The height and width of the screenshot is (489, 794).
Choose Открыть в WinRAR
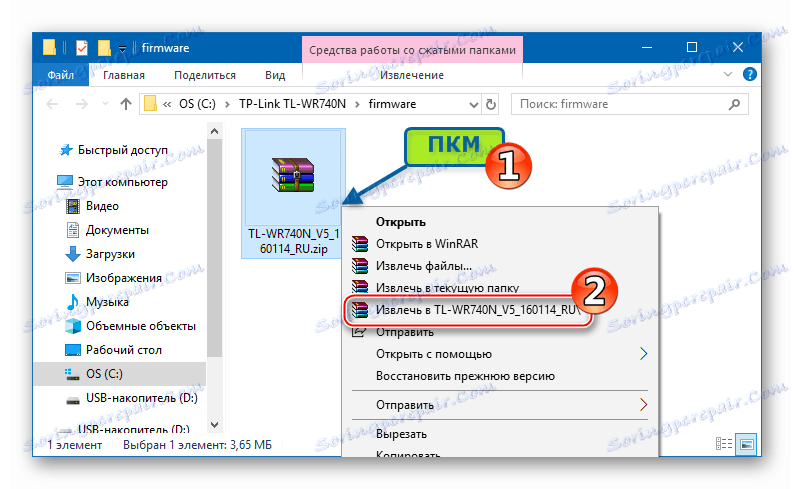pyautogui.click(x=427, y=244)
